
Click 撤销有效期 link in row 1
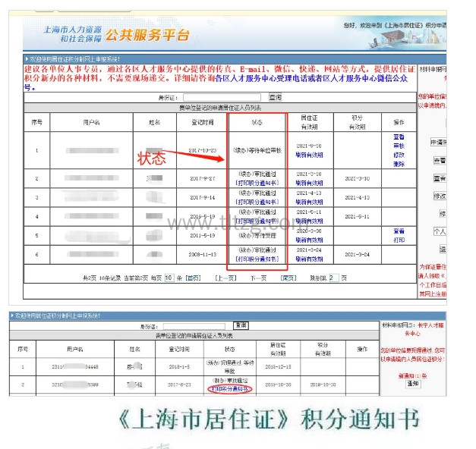309,154
